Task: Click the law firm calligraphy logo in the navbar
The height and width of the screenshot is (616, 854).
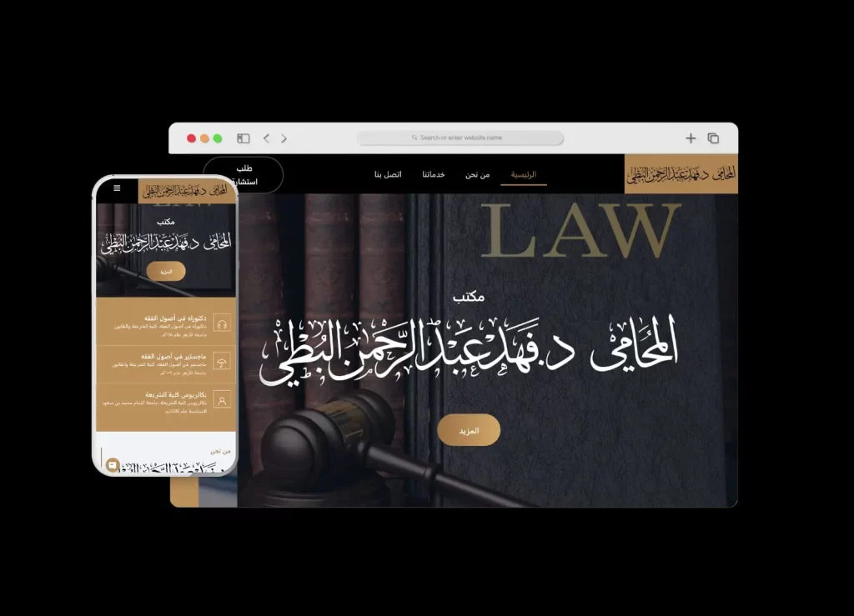Action: tap(680, 175)
